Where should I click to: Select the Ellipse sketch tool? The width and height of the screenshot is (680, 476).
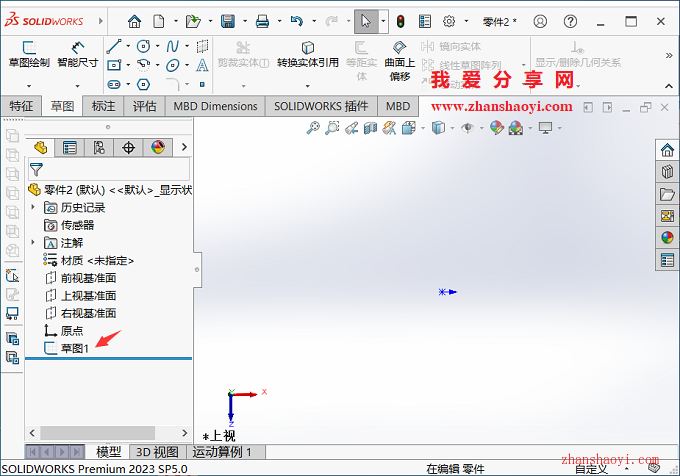coord(173,65)
